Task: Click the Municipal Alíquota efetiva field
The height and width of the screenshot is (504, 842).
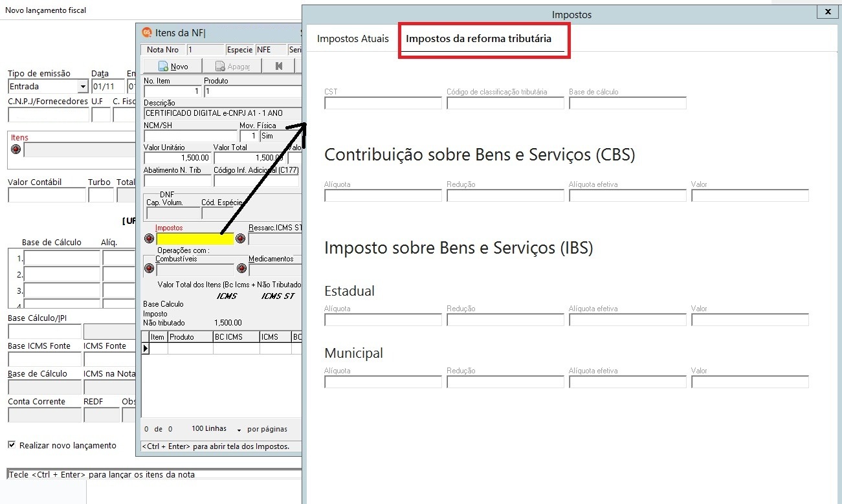Action: click(x=628, y=382)
